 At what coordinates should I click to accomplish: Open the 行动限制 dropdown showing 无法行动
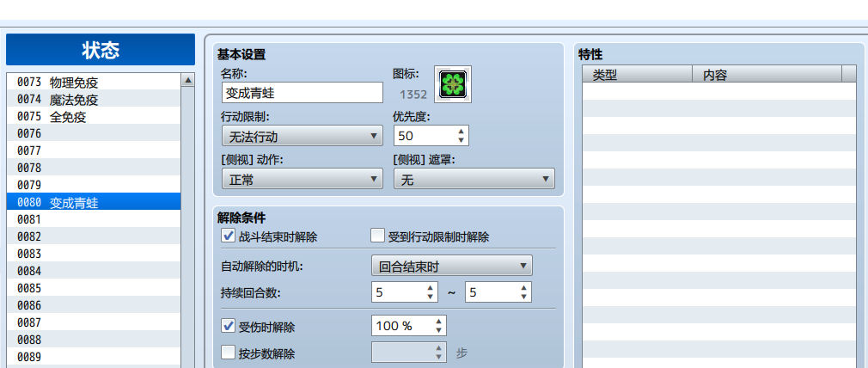pos(303,136)
